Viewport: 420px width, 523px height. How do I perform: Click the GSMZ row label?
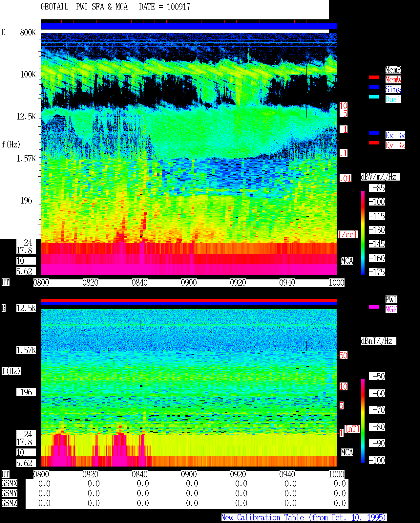[9, 503]
